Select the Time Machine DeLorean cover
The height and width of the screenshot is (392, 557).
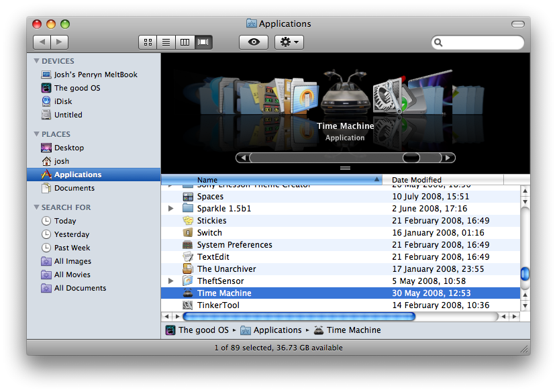(x=345, y=93)
